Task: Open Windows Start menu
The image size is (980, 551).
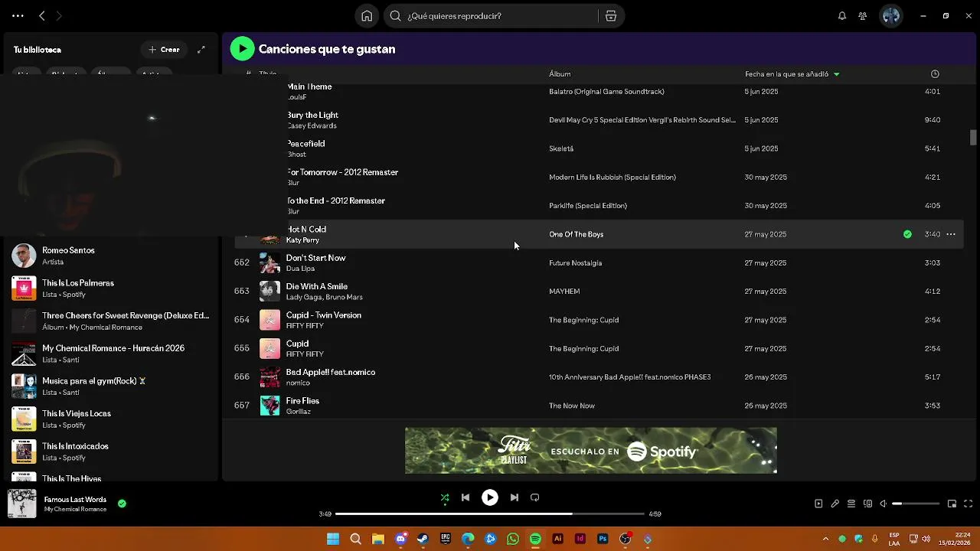Action: (x=333, y=539)
